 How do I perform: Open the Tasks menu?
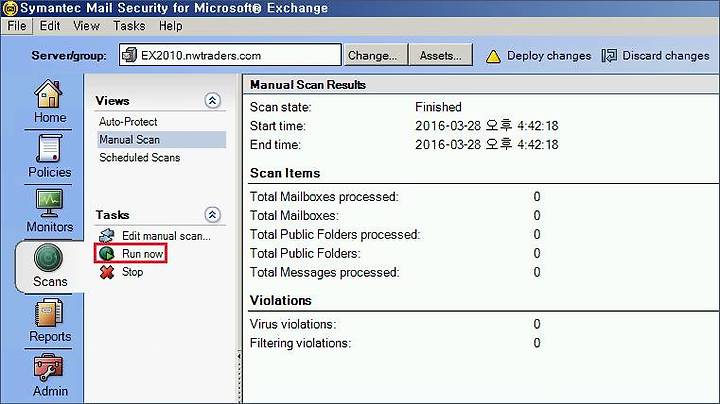pyautogui.click(x=129, y=26)
